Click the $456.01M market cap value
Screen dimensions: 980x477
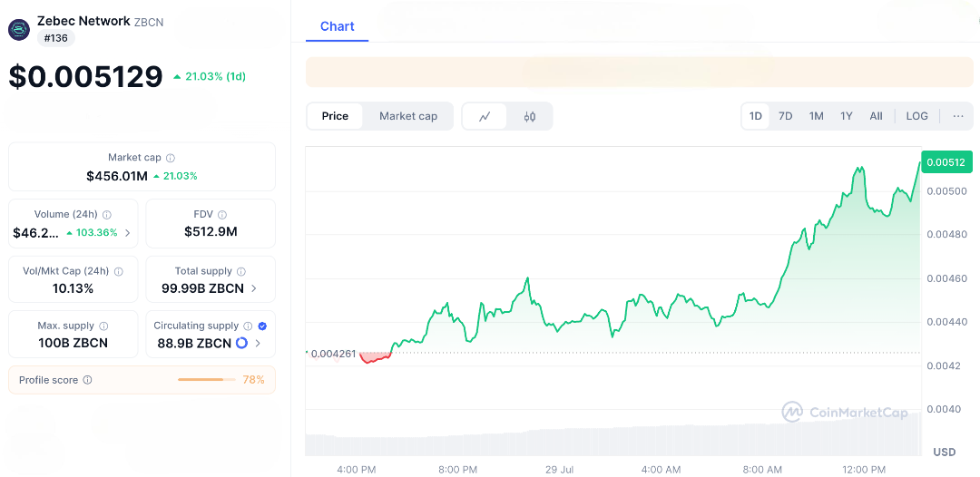[117, 176]
